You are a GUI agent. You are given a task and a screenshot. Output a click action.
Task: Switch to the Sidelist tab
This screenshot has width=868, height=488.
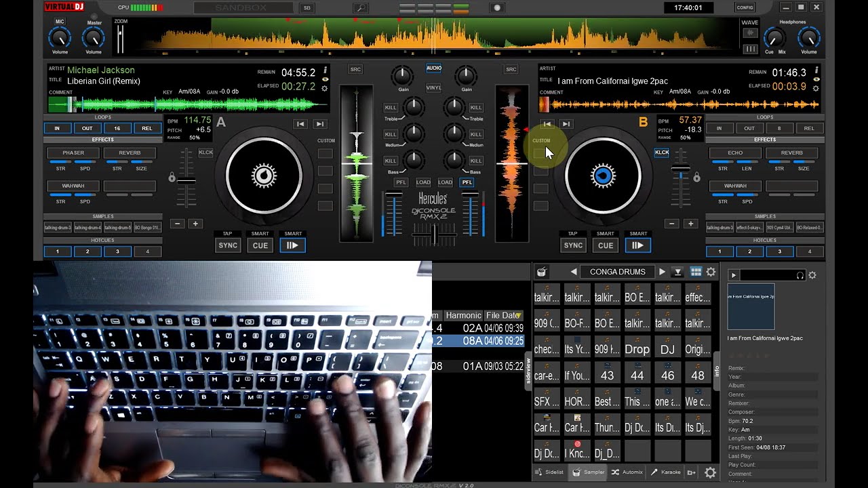tap(550, 472)
